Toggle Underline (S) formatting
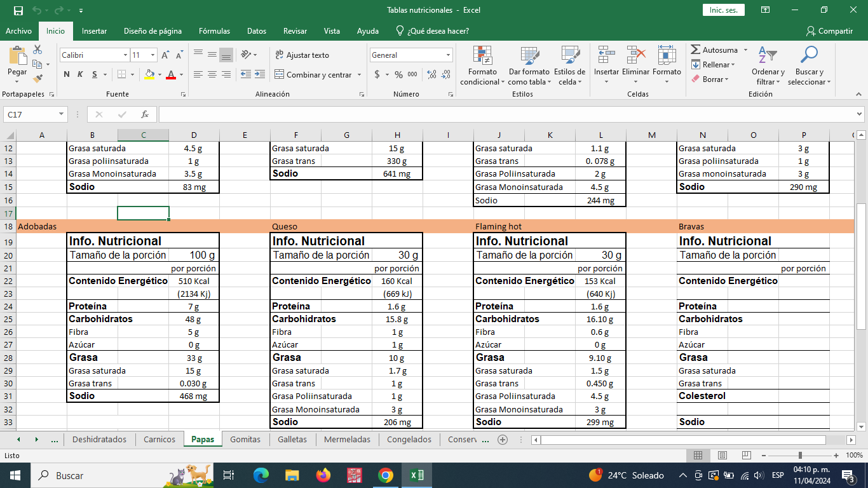The image size is (868, 488). (x=94, y=74)
